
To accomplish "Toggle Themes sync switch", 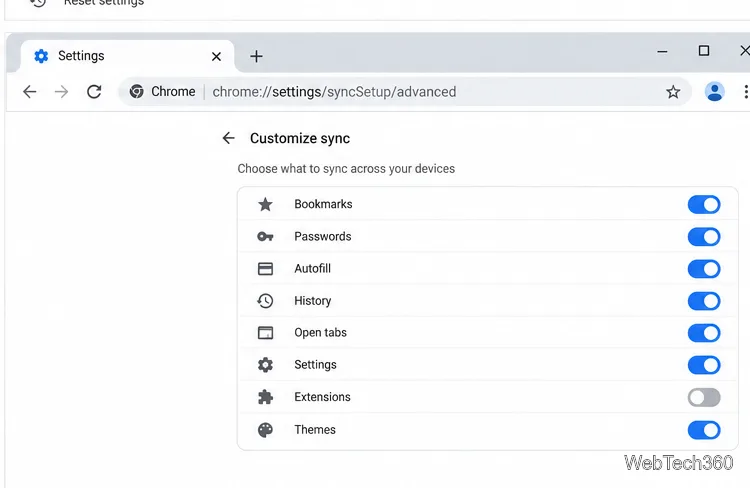I will (x=704, y=430).
